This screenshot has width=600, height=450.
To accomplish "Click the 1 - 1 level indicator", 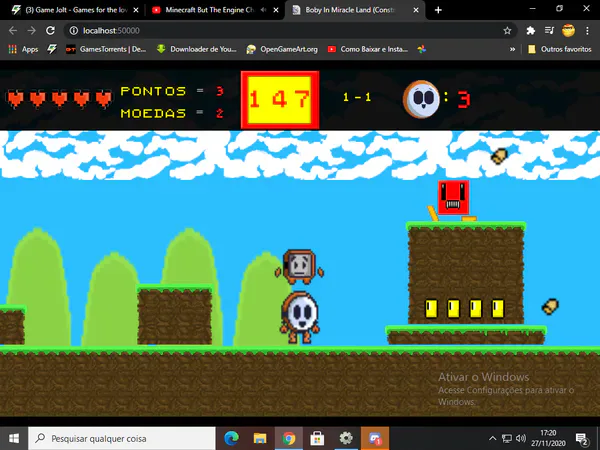I will (357, 97).
